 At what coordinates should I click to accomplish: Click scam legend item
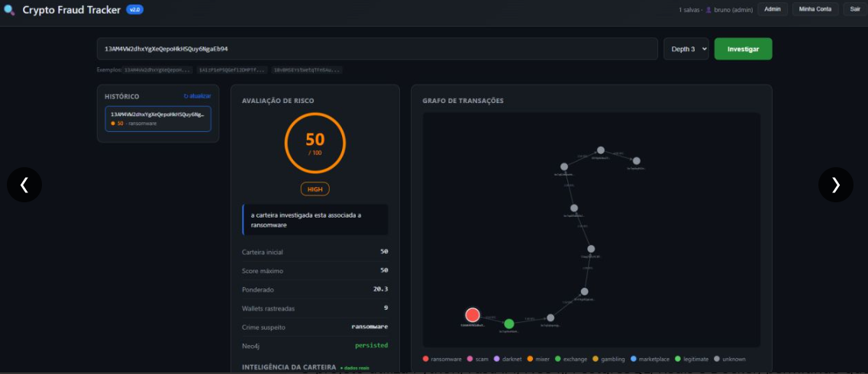tap(476, 359)
